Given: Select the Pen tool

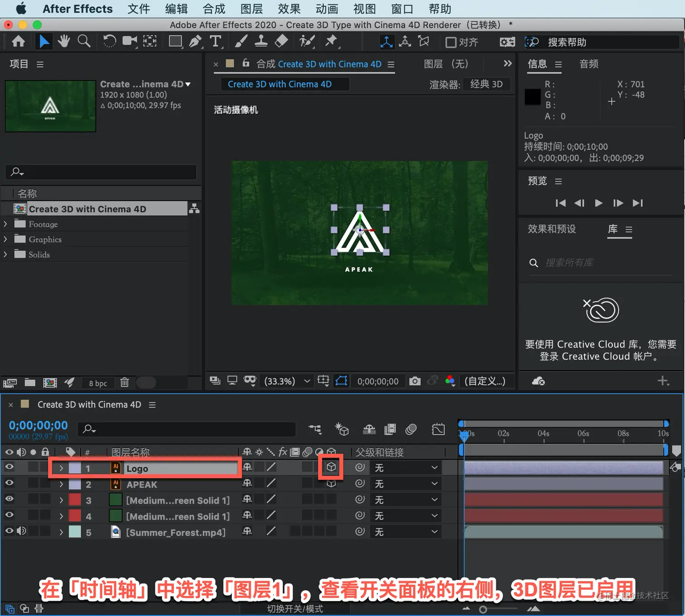Looking at the screenshot, I should (x=195, y=42).
